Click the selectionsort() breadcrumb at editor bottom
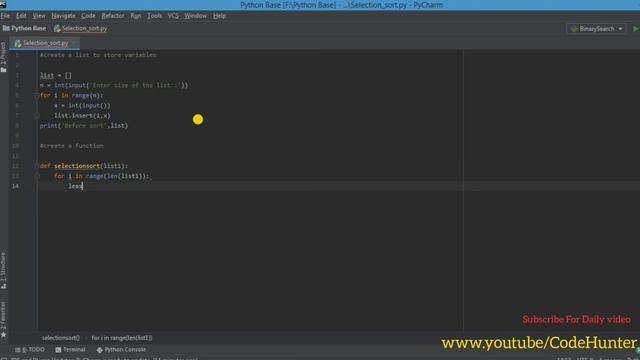 (x=61, y=338)
